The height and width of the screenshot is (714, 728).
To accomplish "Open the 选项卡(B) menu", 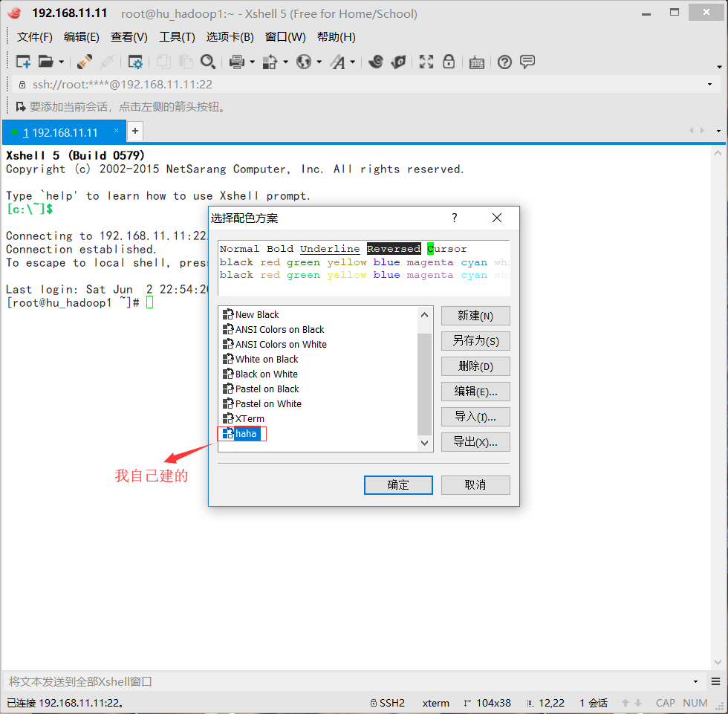I will coord(230,36).
